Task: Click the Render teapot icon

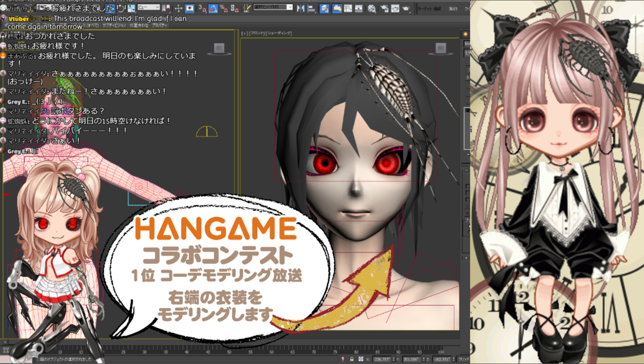Action: [406, 9]
